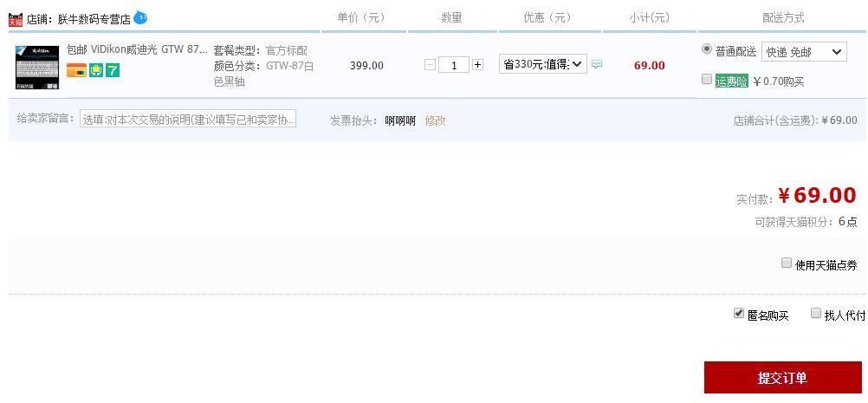Open the store link 朕牛数码专营店

(x=94, y=20)
